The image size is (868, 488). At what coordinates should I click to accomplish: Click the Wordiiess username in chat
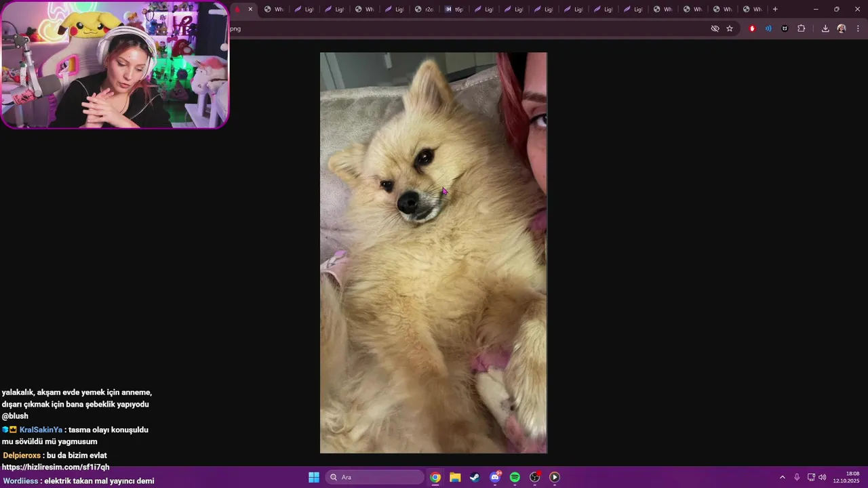[x=20, y=481]
